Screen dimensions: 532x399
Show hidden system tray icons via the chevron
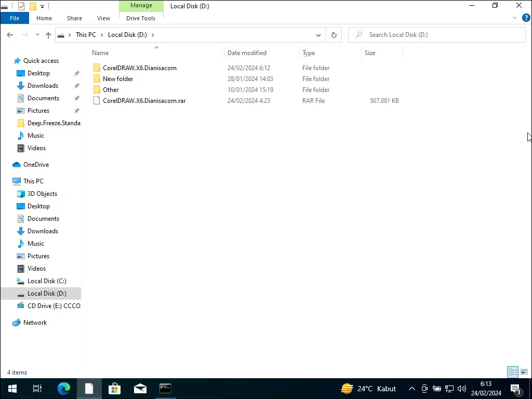coord(411,388)
